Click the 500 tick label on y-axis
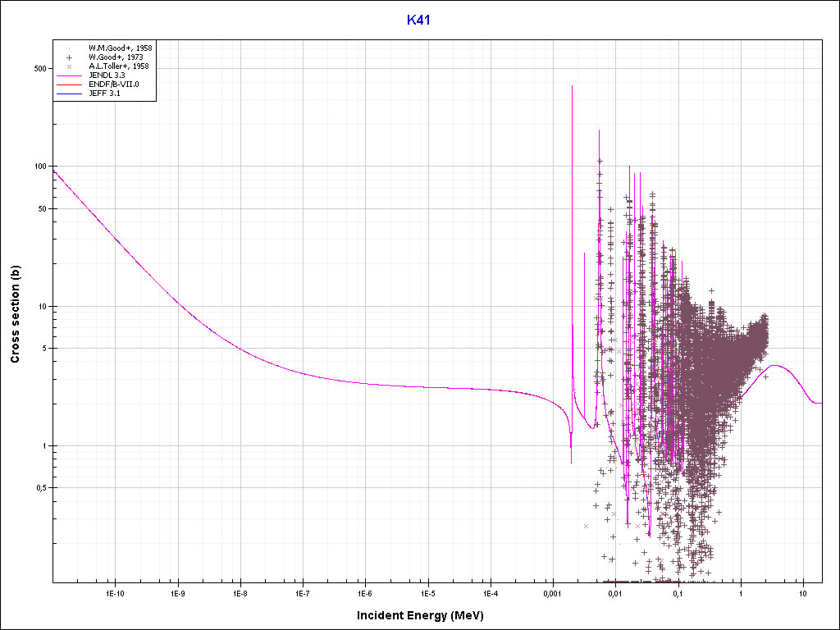Viewport: 840px width, 630px height. 39,69
